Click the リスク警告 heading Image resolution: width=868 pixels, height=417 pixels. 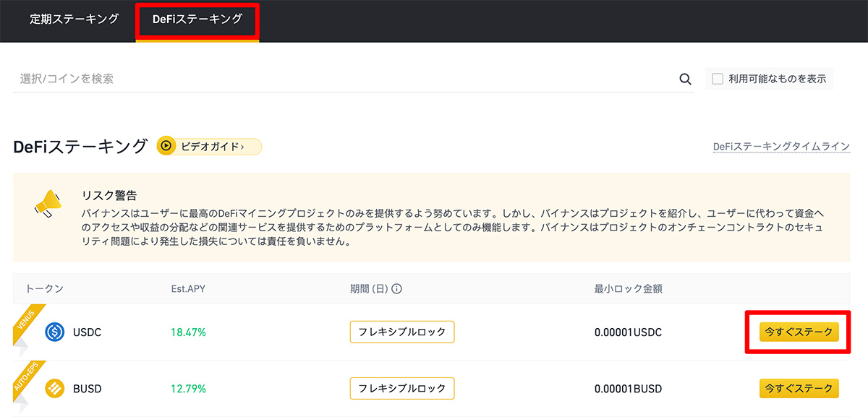pos(110,195)
